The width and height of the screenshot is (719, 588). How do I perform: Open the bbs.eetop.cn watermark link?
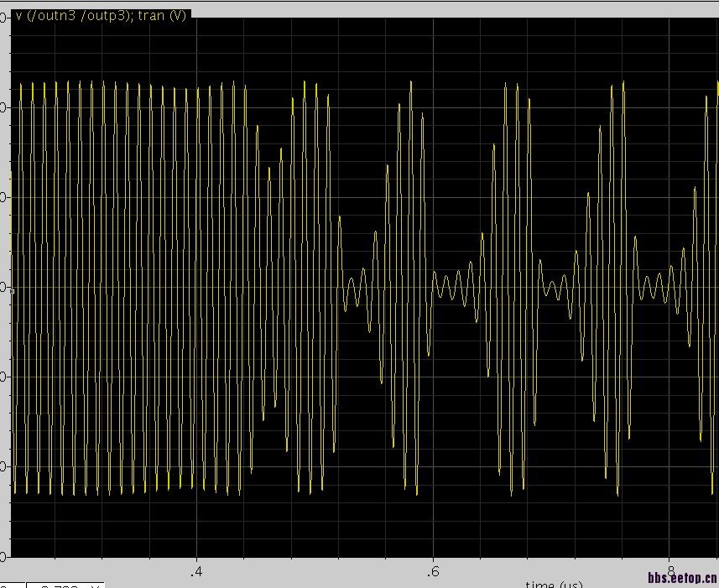click(x=683, y=577)
